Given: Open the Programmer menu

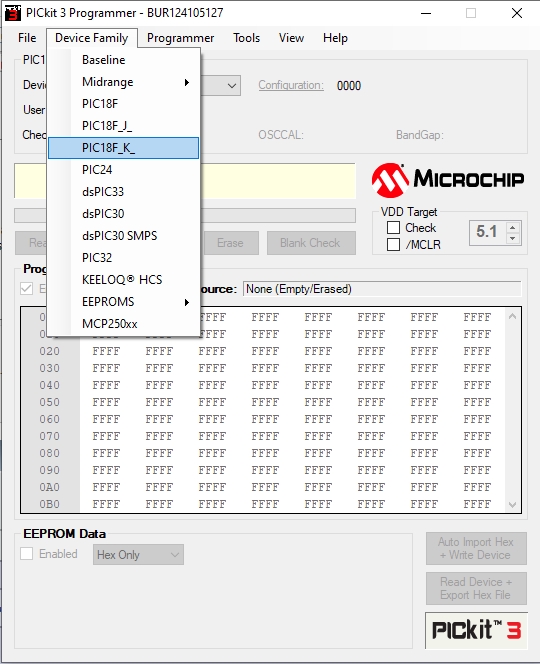Looking at the screenshot, I should [180, 38].
